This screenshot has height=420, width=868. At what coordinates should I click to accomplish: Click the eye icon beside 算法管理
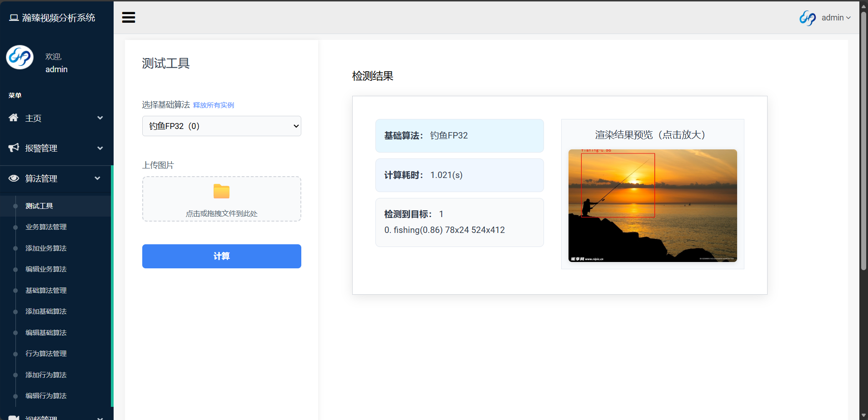(14, 178)
